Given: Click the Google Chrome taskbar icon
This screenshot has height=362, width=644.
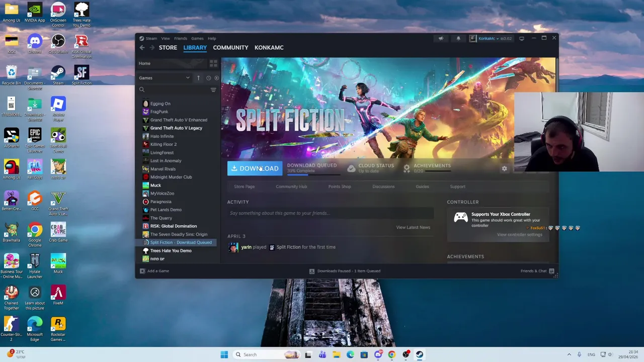Looking at the screenshot, I should pyautogui.click(x=392, y=354).
